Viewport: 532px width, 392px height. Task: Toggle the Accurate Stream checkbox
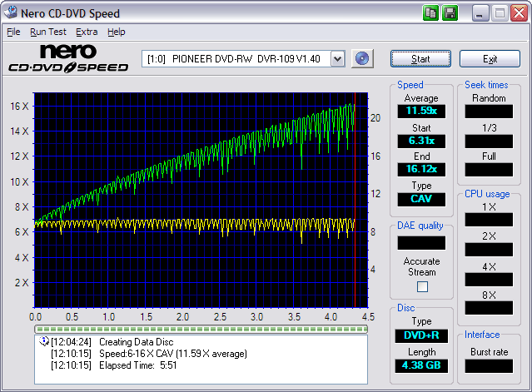[x=422, y=287]
